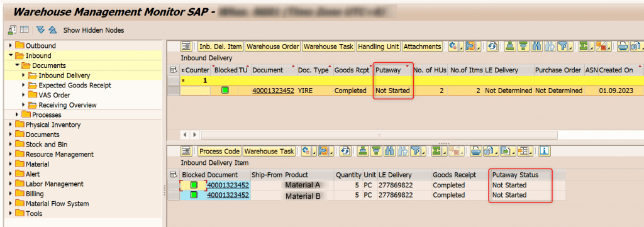Select Expected Goods Receipt node
This screenshot has width=644, height=227.
(x=75, y=86)
